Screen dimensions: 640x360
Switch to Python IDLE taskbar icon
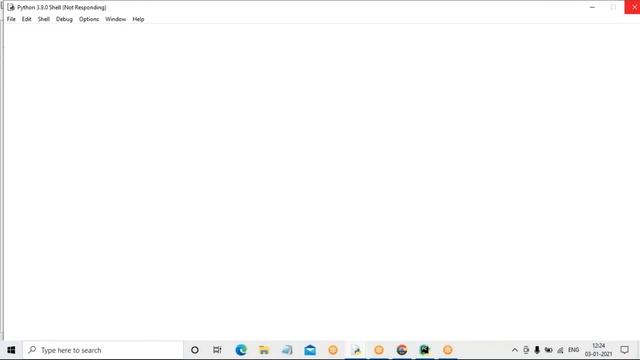coord(356,350)
